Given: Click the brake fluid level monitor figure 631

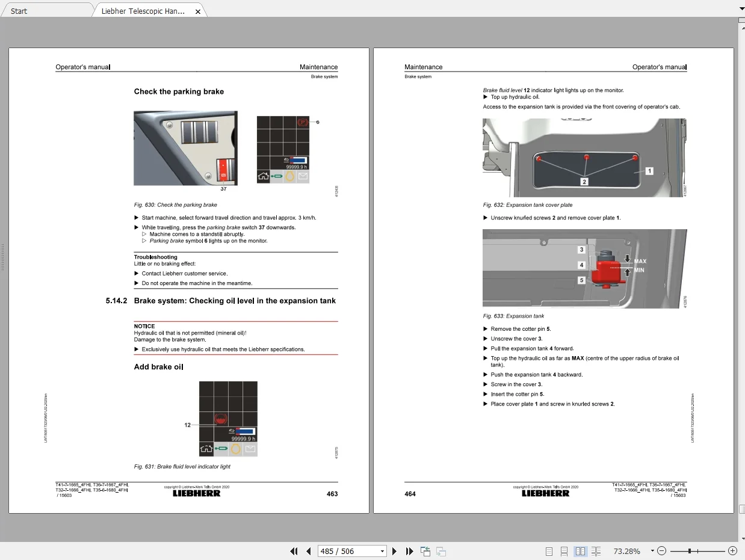Looking at the screenshot, I should [228, 419].
